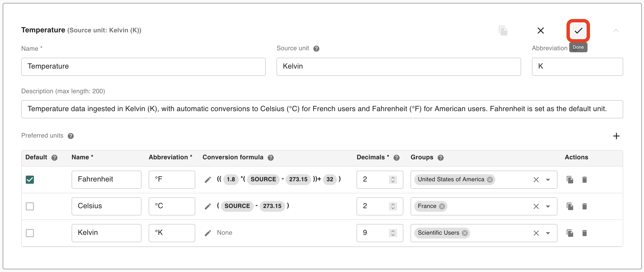The height and width of the screenshot is (272, 644).
Task: Collapse the Temperature section with chevron
Action: click(x=616, y=31)
